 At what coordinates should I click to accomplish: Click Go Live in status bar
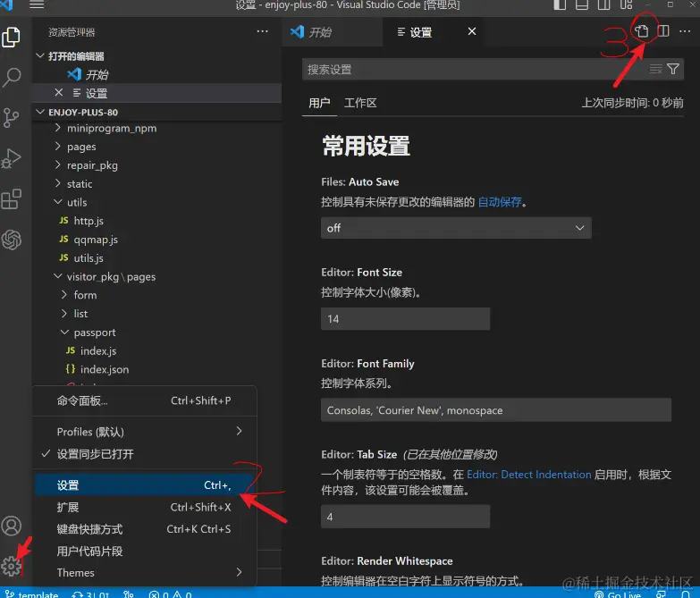[x=619, y=594]
